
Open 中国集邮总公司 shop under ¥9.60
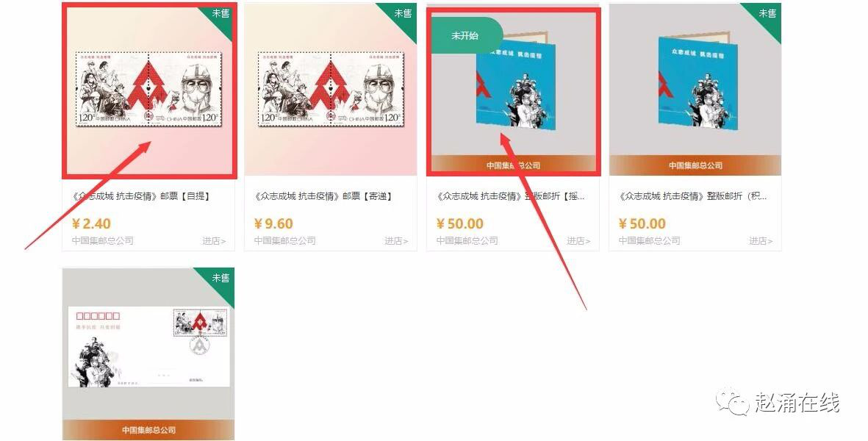[x=285, y=240]
